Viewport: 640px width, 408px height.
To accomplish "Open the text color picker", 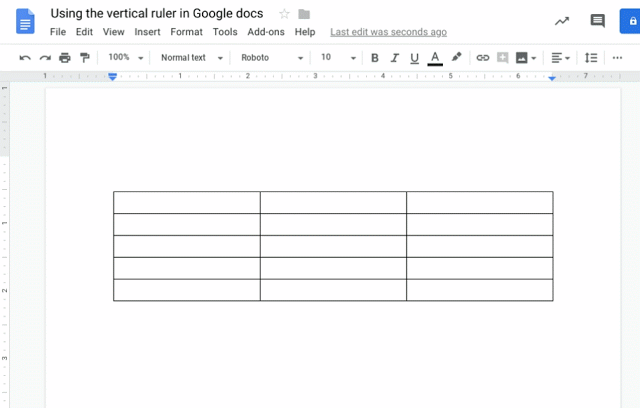I will coord(435,58).
